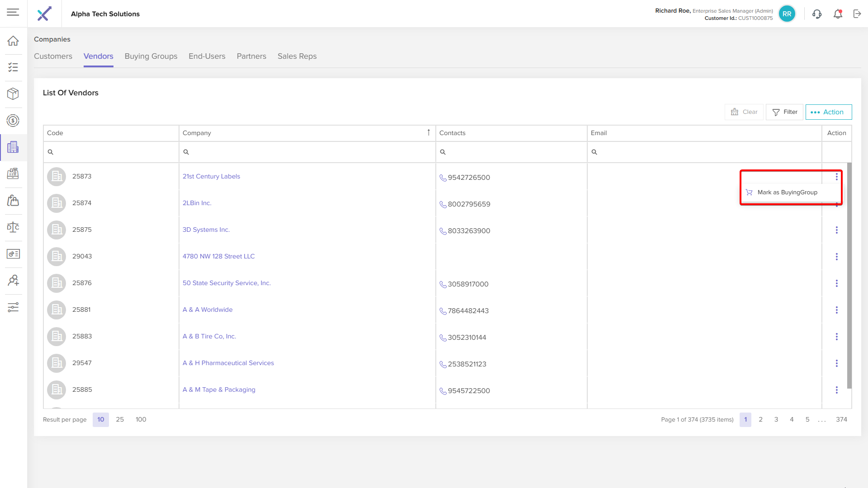Open the add-user sidebar icon
Image resolution: width=868 pixels, height=488 pixels.
coord(13,280)
